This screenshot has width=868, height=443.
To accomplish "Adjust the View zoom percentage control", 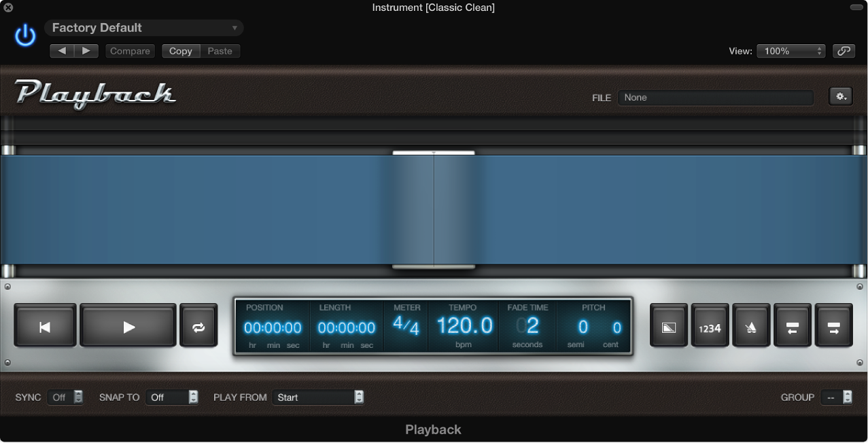I will 791,50.
